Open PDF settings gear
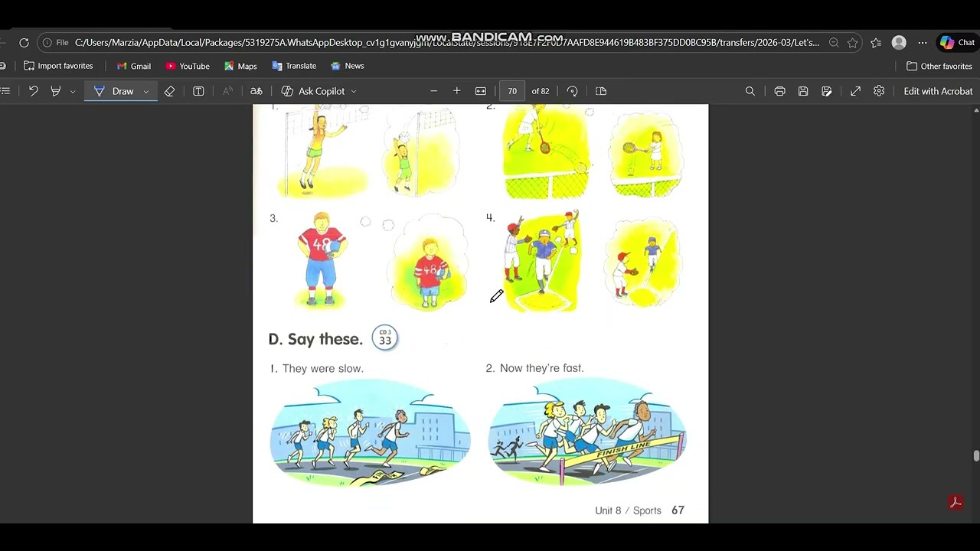This screenshot has width=980, height=551. (x=879, y=91)
